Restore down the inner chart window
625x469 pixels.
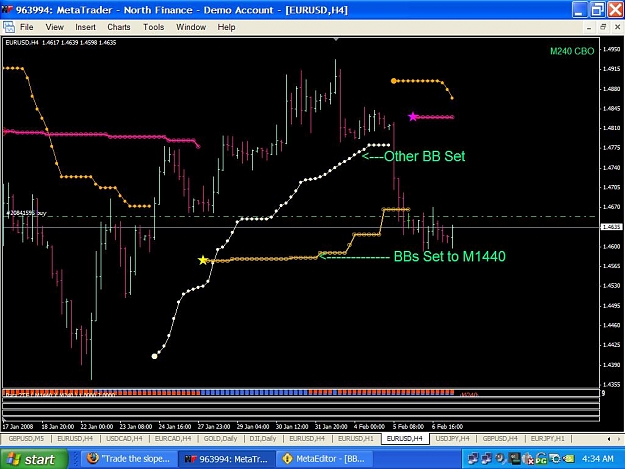[x=603, y=27]
